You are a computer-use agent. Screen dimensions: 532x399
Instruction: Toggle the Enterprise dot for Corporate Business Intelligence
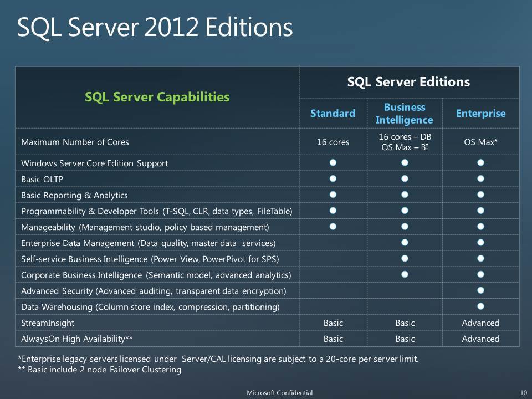tap(479, 274)
